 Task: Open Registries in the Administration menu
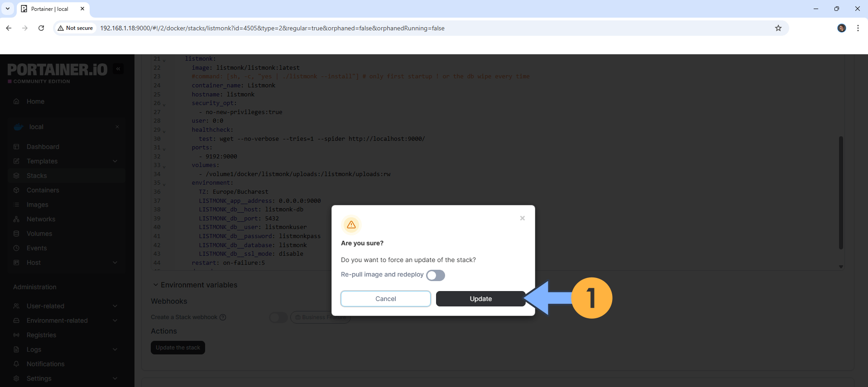[x=41, y=335]
